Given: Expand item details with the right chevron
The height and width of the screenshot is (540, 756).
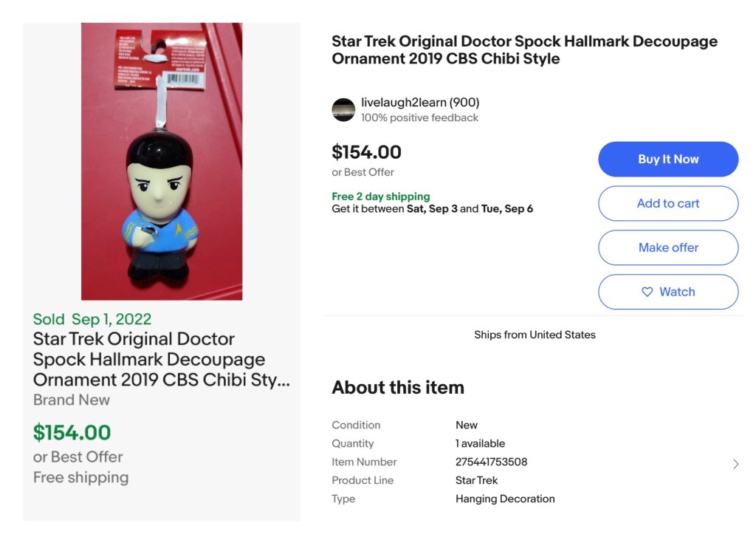Looking at the screenshot, I should 735,464.
